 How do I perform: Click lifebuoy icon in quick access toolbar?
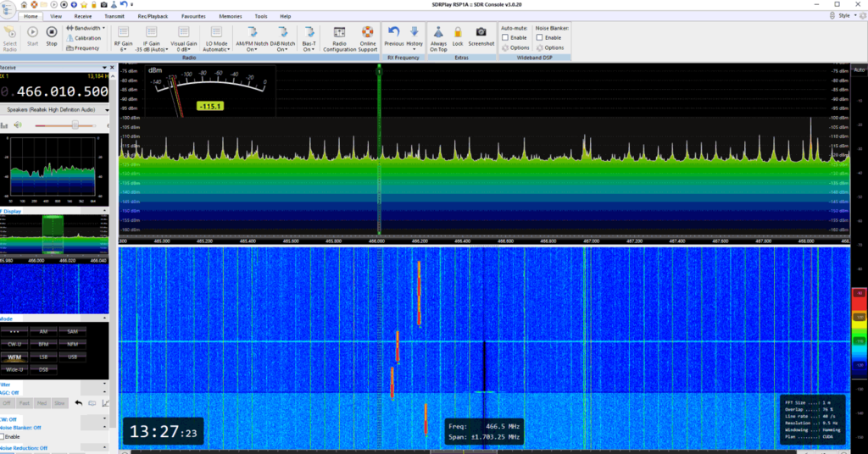pos(34,4)
